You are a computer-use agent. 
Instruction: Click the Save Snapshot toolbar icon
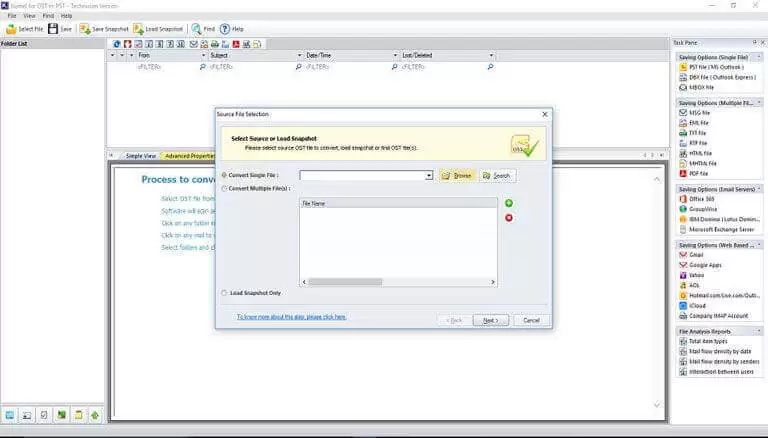(x=84, y=29)
